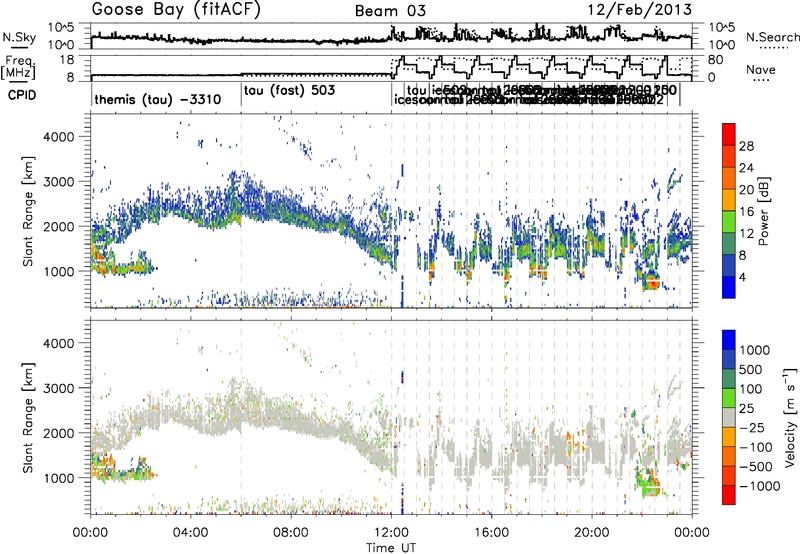Image resolution: width=800 pixels, height=554 pixels.
Task: Click the 3000 tick on power panel range axis
Action: [x=58, y=182]
